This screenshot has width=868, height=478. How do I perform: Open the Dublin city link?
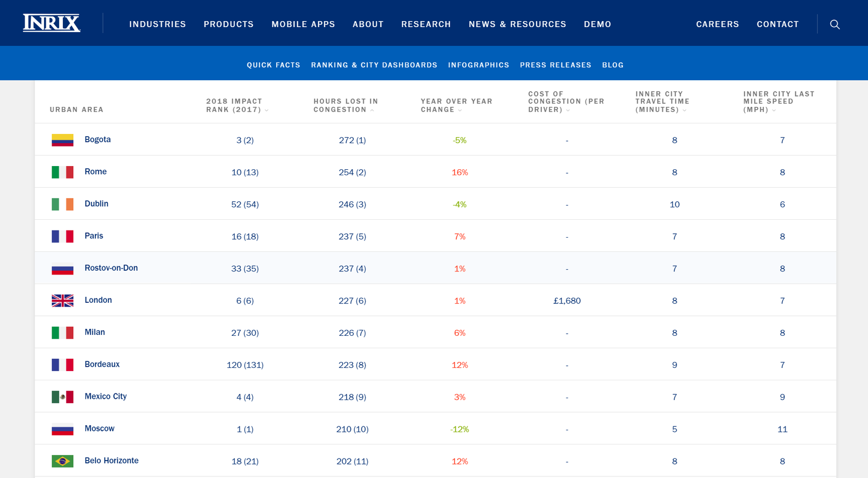coord(97,203)
